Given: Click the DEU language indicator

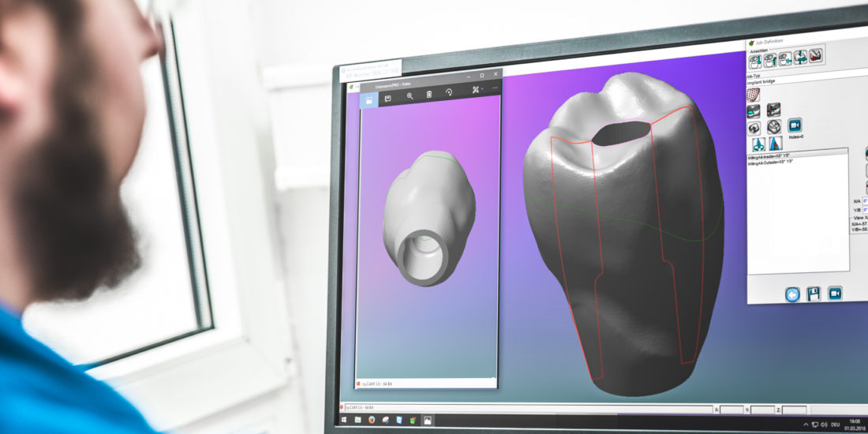Looking at the screenshot, I should [835, 424].
